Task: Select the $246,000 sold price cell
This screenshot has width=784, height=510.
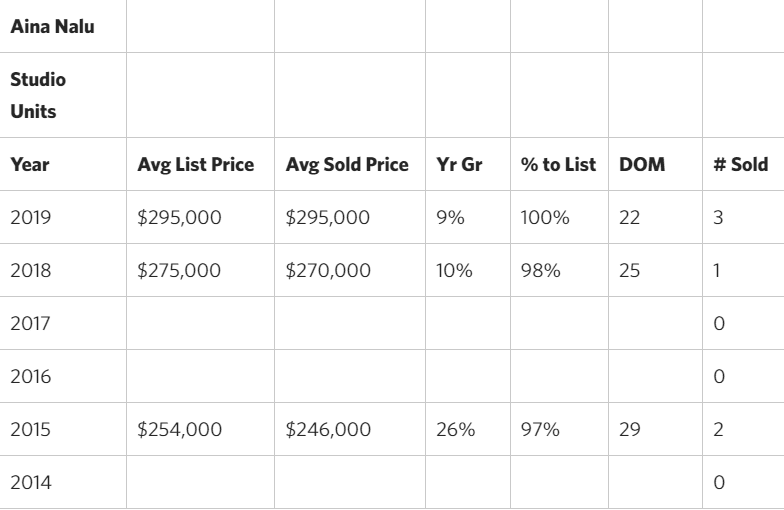Action: click(x=350, y=429)
